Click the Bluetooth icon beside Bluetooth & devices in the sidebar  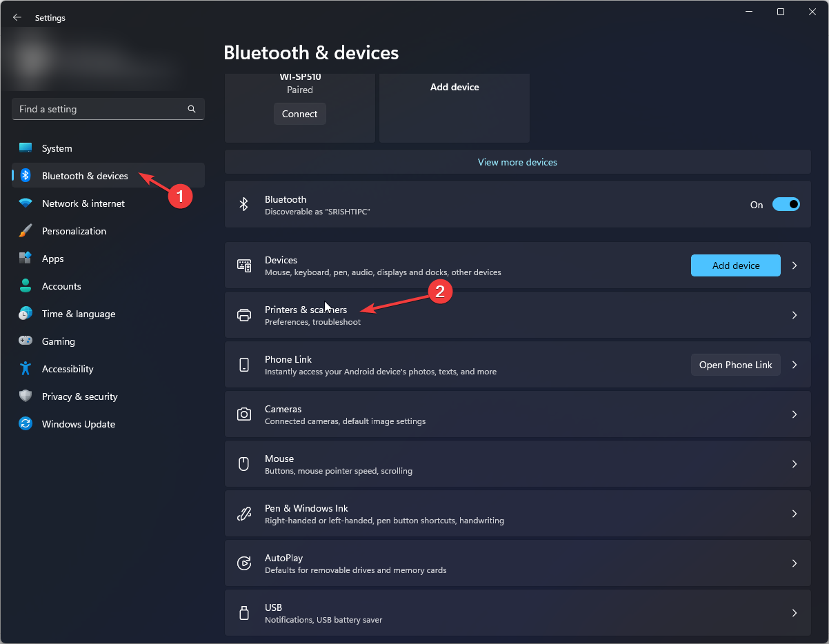coord(26,176)
